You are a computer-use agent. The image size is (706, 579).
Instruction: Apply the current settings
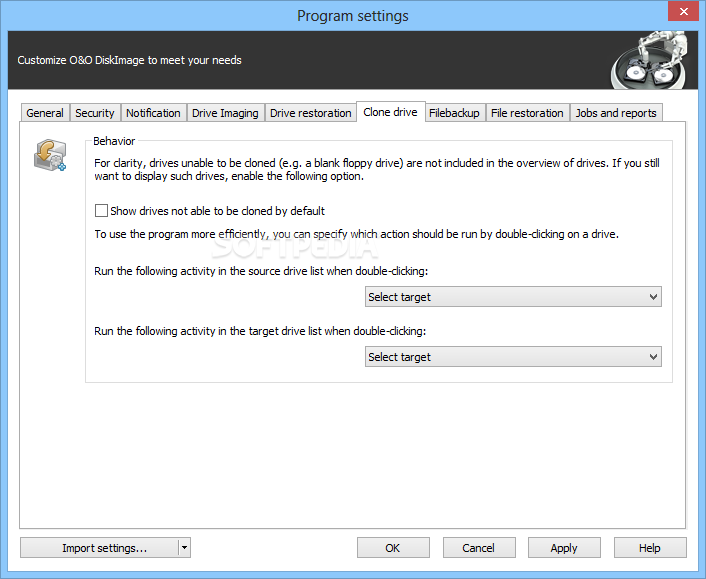pyautogui.click(x=564, y=547)
